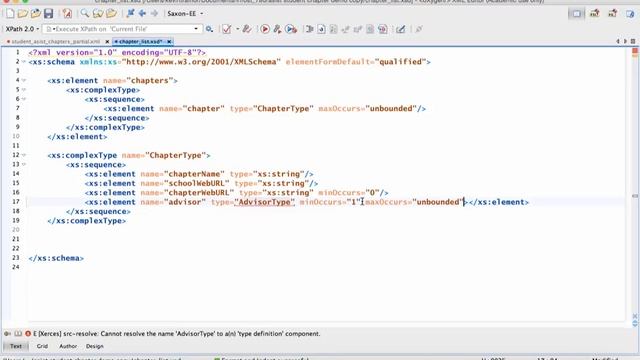Click the greyed pin icon in toolbar
The height and width of the screenshot is (360, 640).
pyautogui.click(x=419, y=29)
